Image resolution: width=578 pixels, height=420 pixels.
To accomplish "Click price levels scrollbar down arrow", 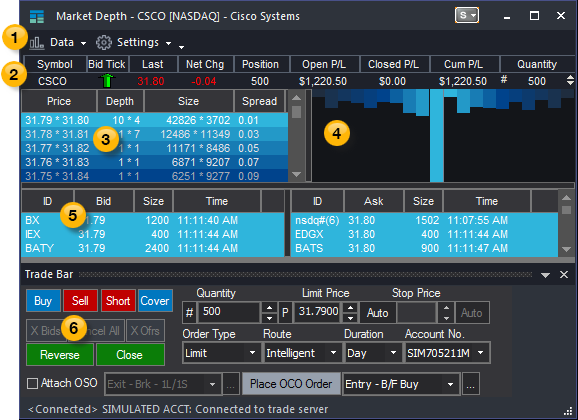I will click(296, 174).
